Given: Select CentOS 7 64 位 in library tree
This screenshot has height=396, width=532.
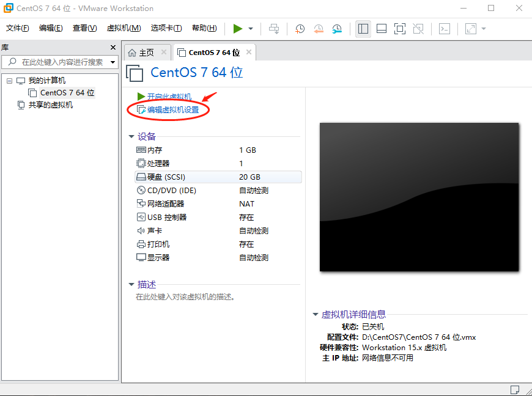Looking at the screenshot, I should 67,93.
